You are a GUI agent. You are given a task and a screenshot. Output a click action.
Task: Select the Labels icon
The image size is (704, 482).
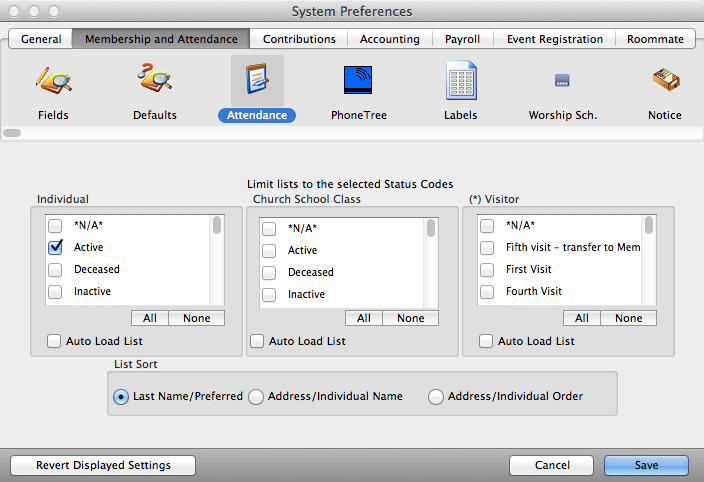(461, 81)
